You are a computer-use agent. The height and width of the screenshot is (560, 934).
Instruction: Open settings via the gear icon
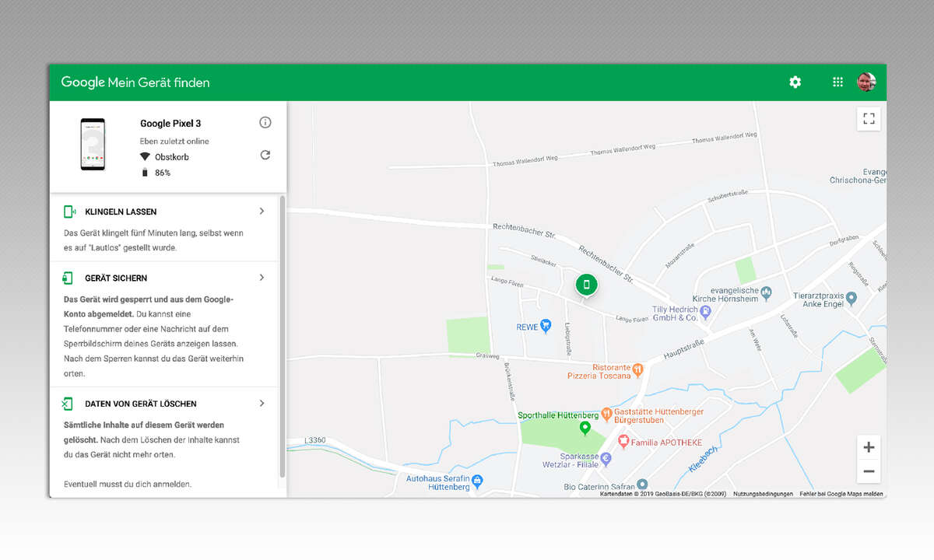click(795, 82)
